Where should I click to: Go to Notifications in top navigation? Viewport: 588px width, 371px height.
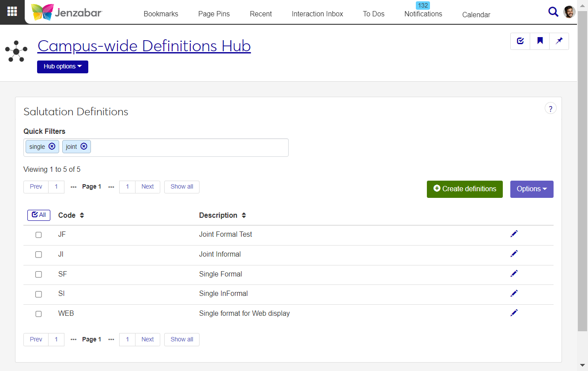tap(423, 14)
